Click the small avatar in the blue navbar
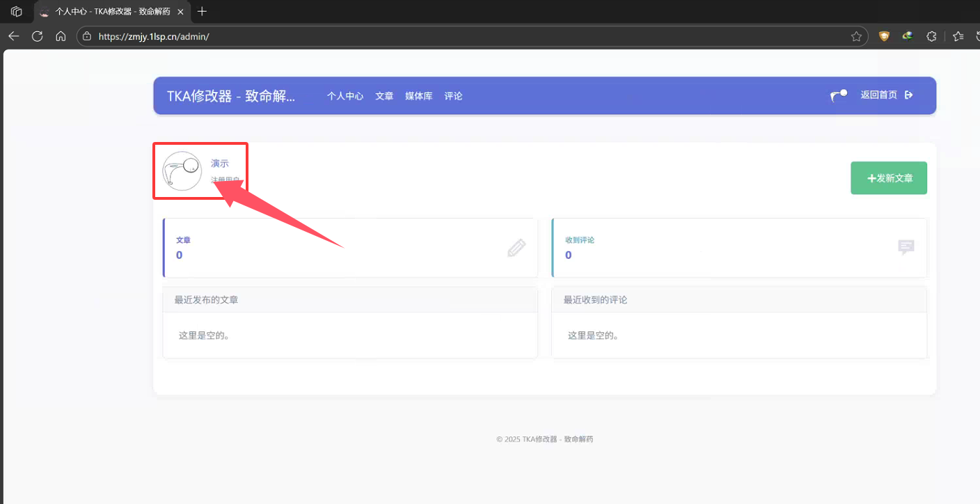The image size is (980, 504). coord(839,95)
